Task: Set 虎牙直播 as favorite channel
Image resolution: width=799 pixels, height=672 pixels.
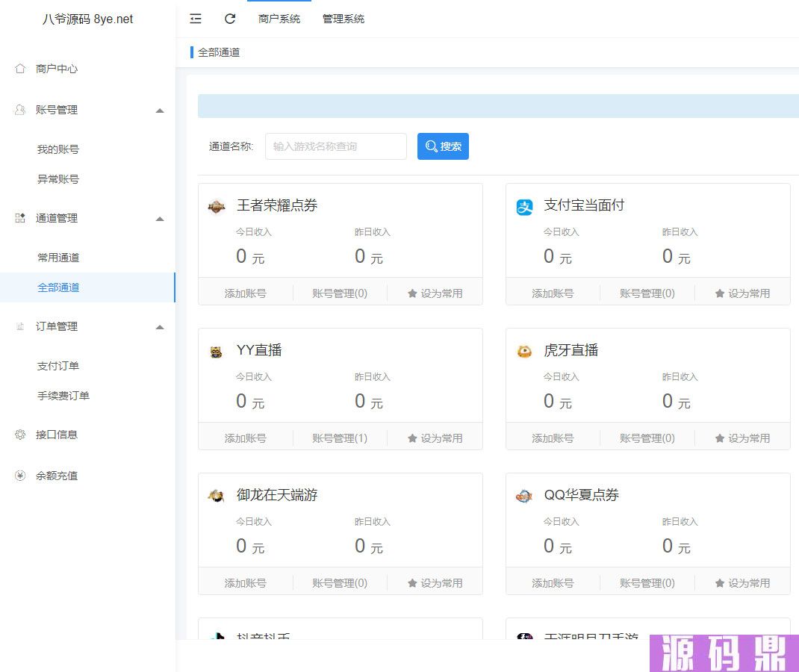Action: click(742, 438)
